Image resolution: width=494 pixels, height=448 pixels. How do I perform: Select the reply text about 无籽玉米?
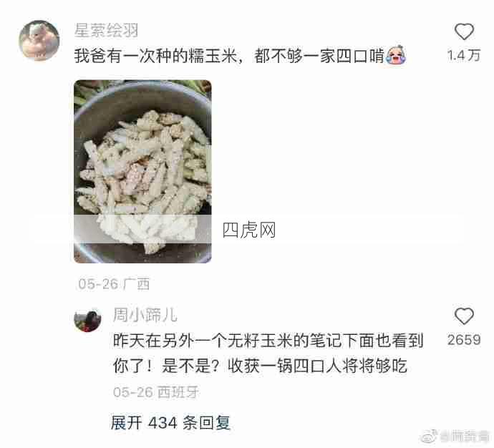[268, 354]
